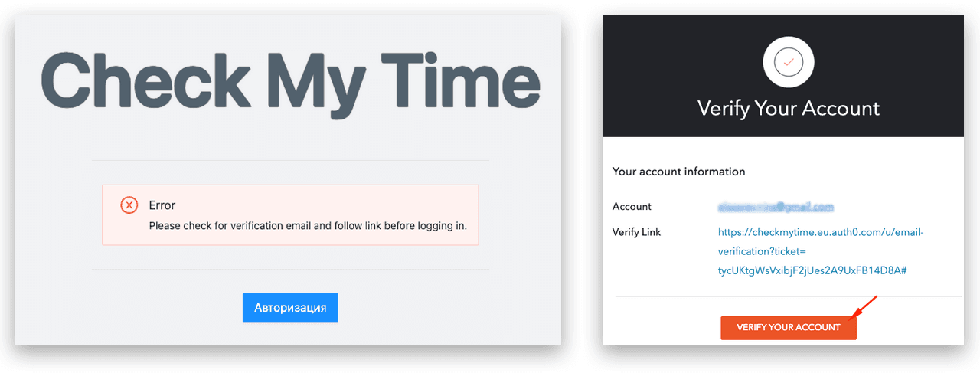The width and height of the screenshot is (980, 383).
Task: Click the red X error icon
Action: (129, 205)
